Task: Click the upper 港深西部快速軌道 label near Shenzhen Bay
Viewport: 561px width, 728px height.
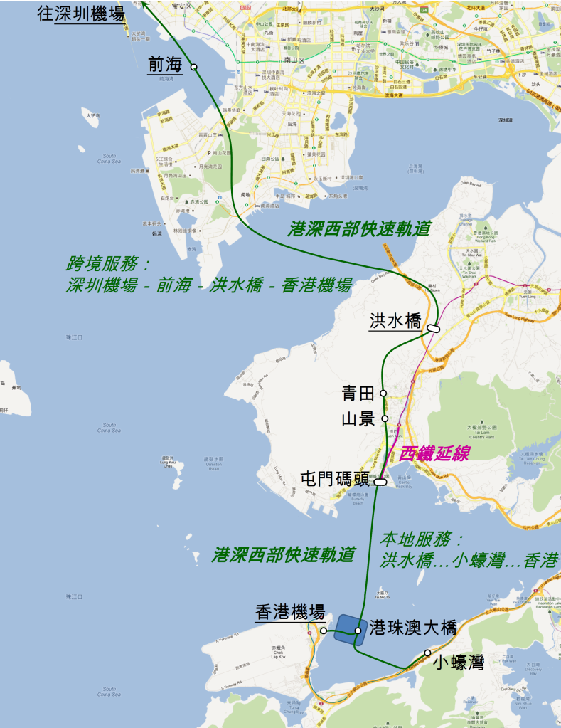Action: [x=359, y=229]
